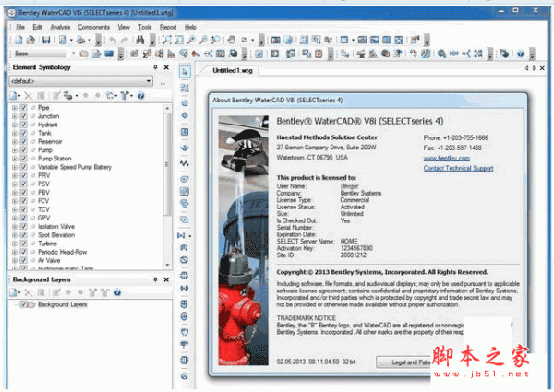
Task: Click the Zoom Extents icon
Action: [x=166, y=40]
